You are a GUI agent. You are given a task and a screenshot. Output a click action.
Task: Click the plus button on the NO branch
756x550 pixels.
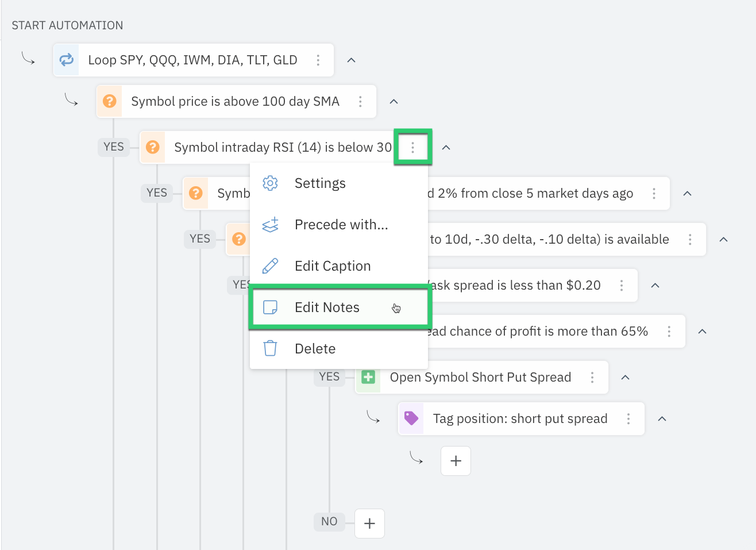point(369,523)
